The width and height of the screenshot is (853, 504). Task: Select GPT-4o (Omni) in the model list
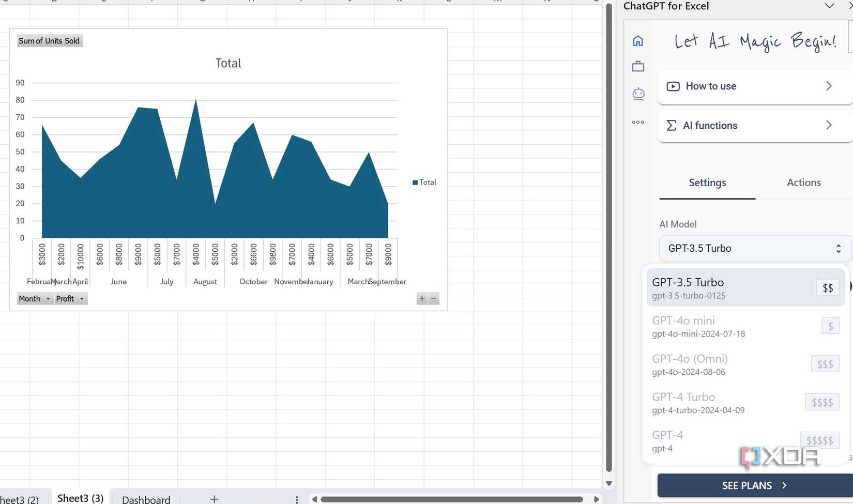click(x=745, y=364)
